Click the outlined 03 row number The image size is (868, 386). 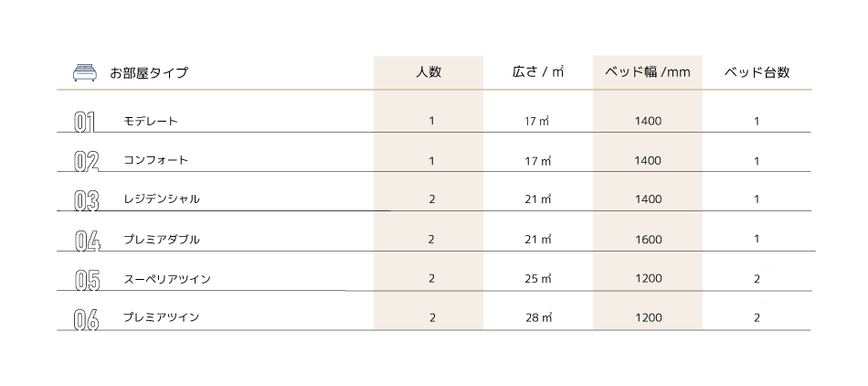pos(86,201)
